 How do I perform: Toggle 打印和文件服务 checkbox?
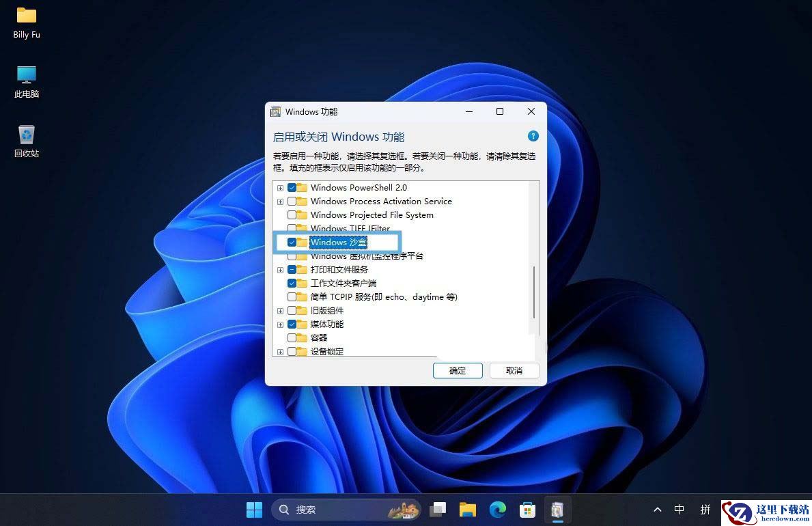[x=292, y=269]
